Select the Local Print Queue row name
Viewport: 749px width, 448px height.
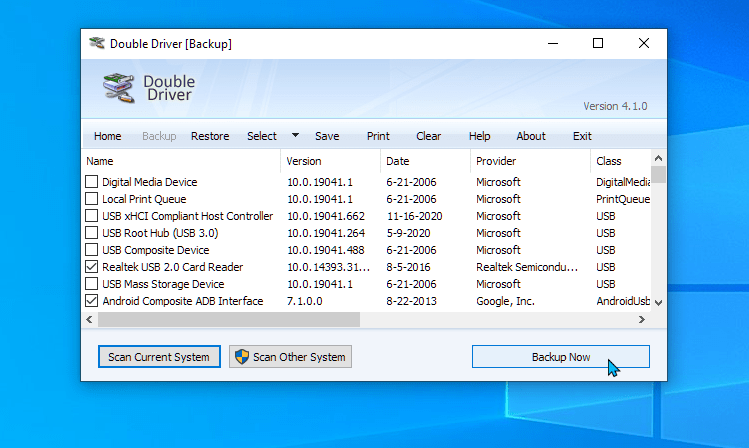pos(144,199)
